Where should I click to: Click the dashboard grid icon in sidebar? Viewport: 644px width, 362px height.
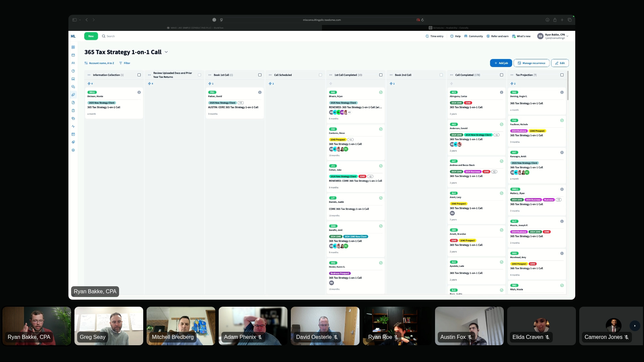point(73,47)
